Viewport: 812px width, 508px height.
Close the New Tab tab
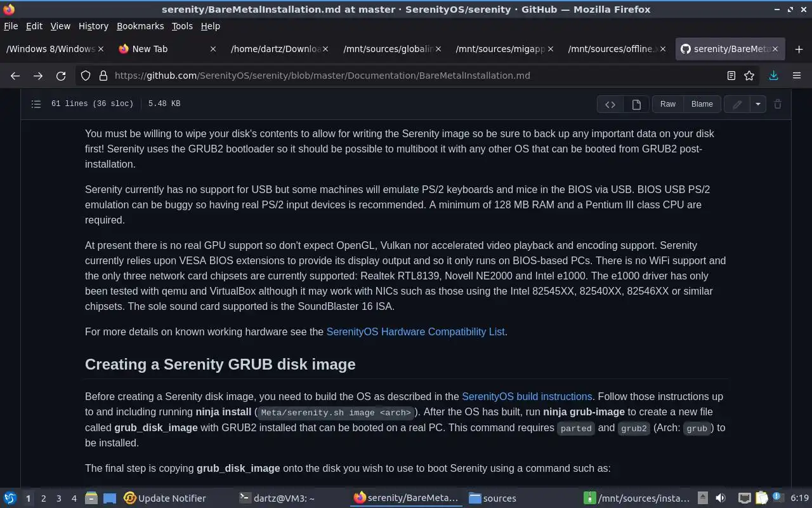pyautogui.click(x=213, y=49)
